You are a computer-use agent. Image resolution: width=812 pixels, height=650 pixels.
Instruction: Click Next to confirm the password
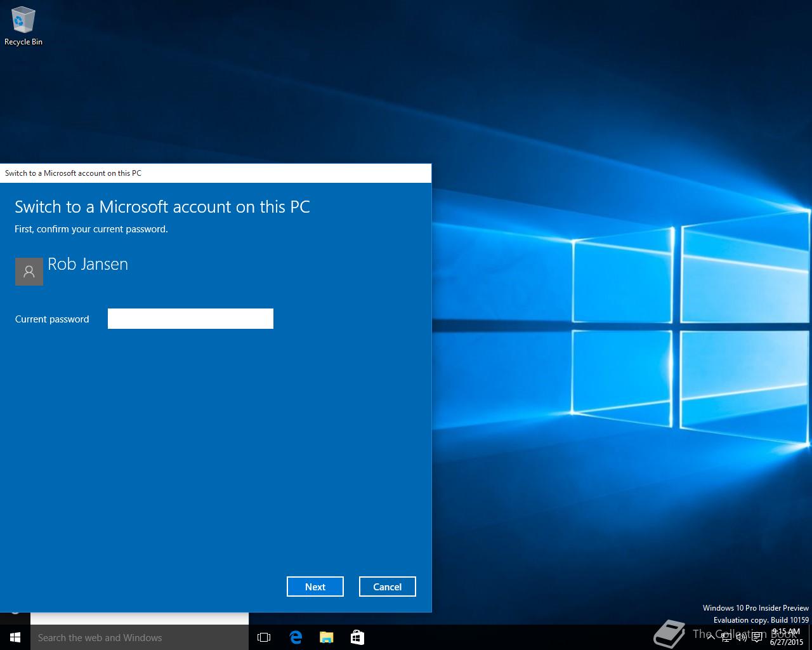point(315,587)
